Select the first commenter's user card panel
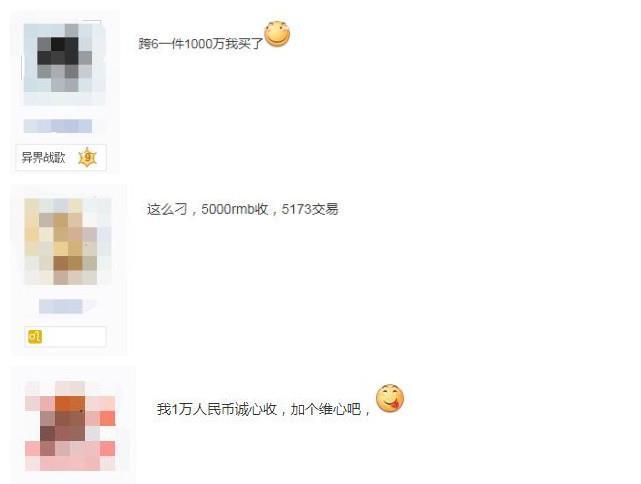This screenshot has width=641, height=484. pyautogui.click(x=65, y=92)
